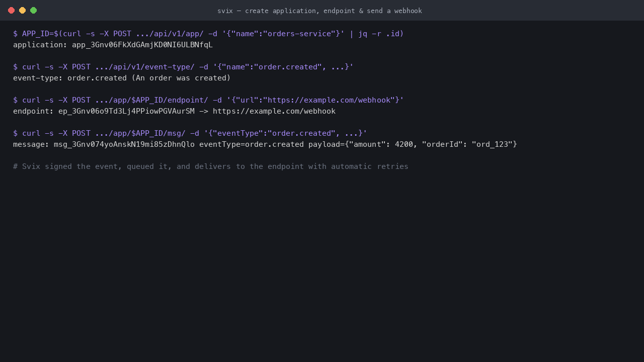Click the curl POST msg command line
The image size is (644, 362).
[x=190, y=133]
